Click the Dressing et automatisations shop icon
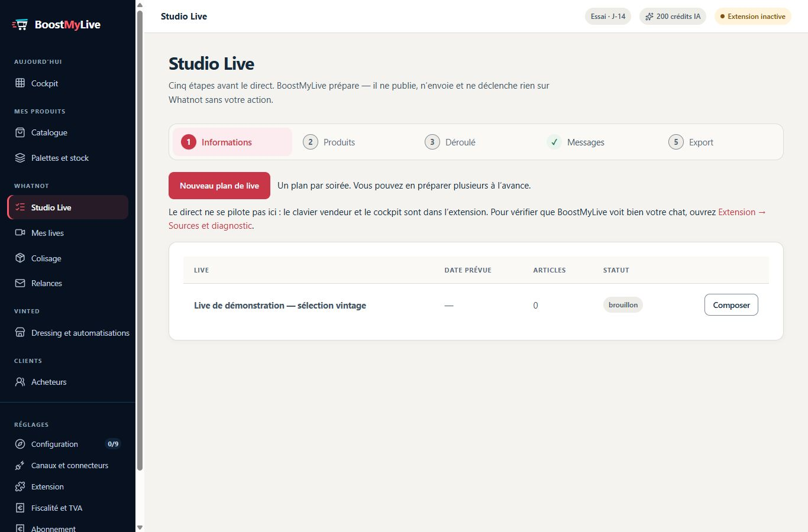This screenshot has width=808, height=532. pyautogui.click(x=20, y=333)
